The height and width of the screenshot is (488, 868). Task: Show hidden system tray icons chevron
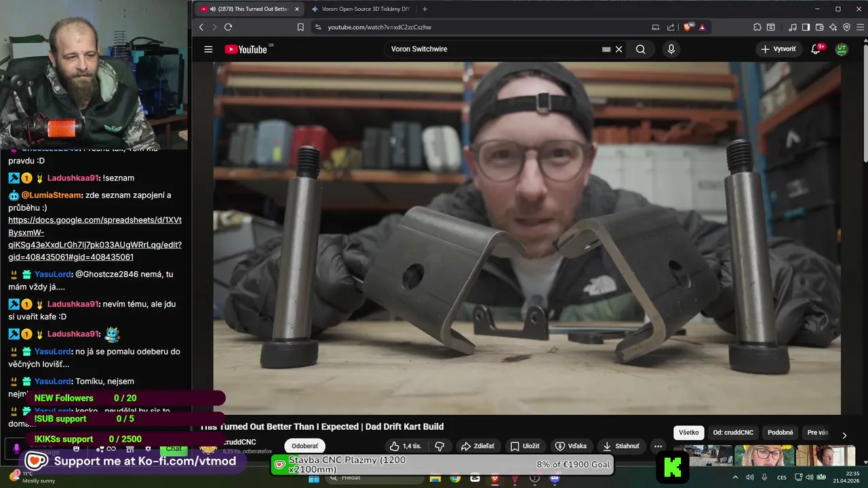click(x=736, y=478)
